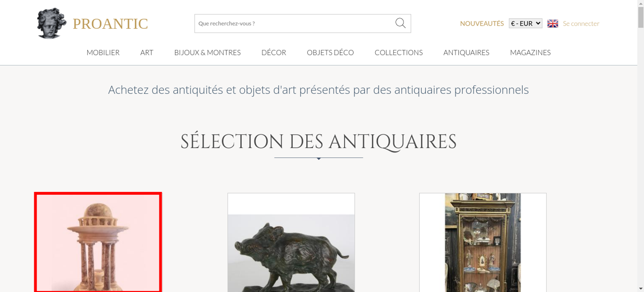The image size is (644, 292).
Task: Visit the ANTIQUAIRES section
Action: pyautogui.click(x=466, y=52)
